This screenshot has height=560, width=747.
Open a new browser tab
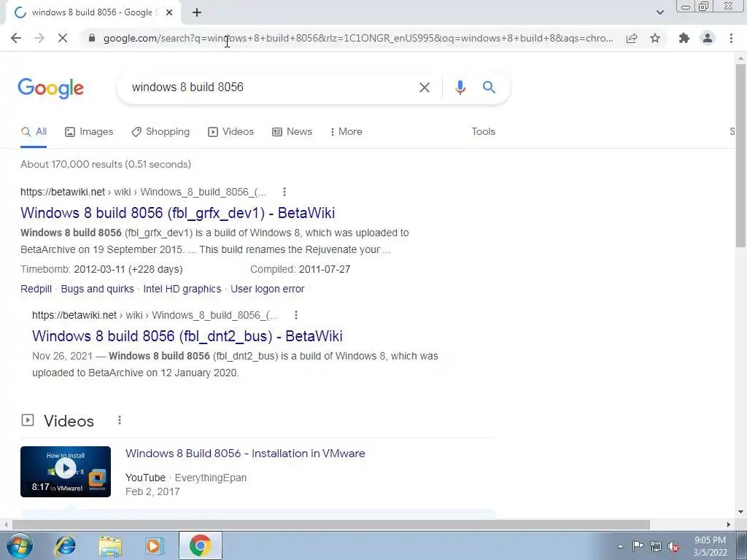pyautogui.click(x=197, y=13)
